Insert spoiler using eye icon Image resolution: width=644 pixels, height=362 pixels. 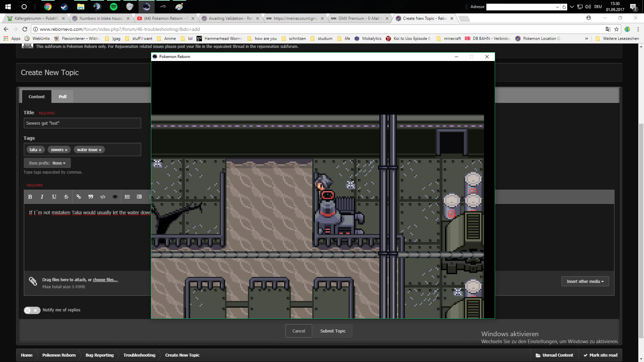click(x=115, y=197)
